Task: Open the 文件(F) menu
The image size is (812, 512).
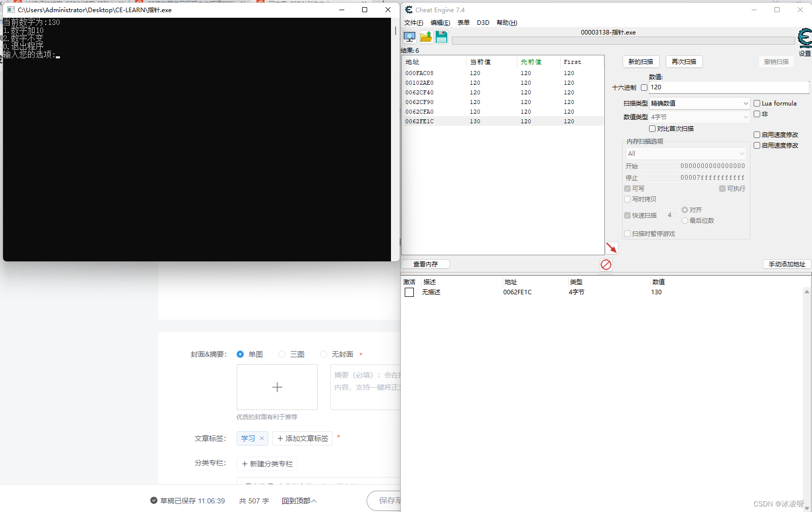Action: coord(413,23)
